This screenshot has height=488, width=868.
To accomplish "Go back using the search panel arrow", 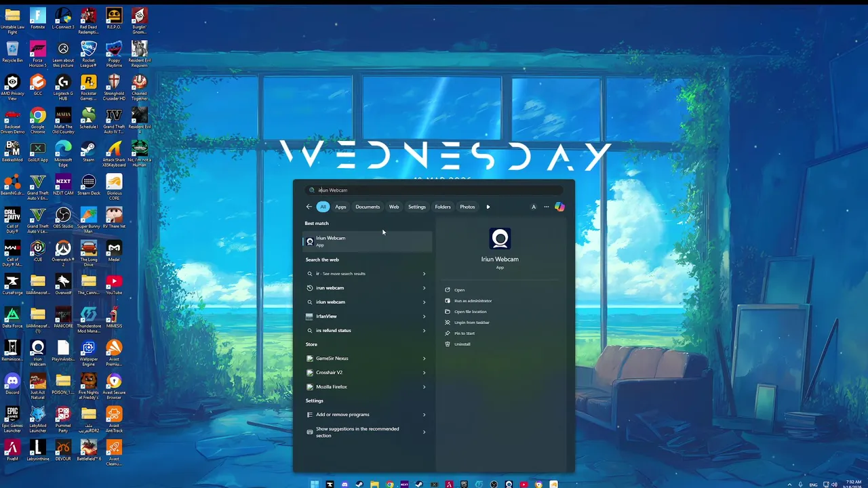I will (309, 207).
